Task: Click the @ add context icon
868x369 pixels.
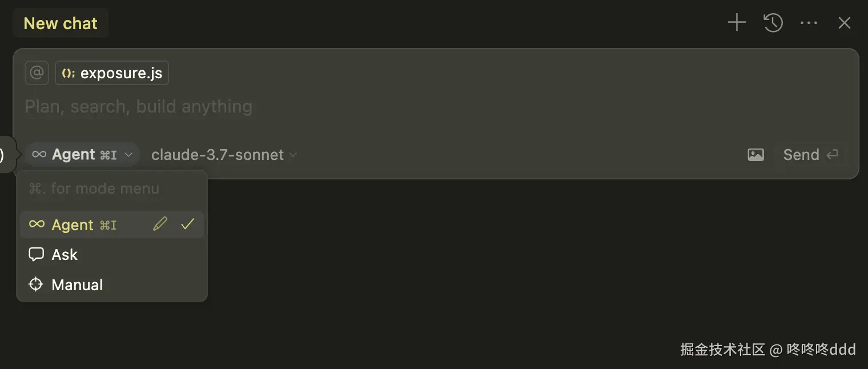Action: [37, 73]
